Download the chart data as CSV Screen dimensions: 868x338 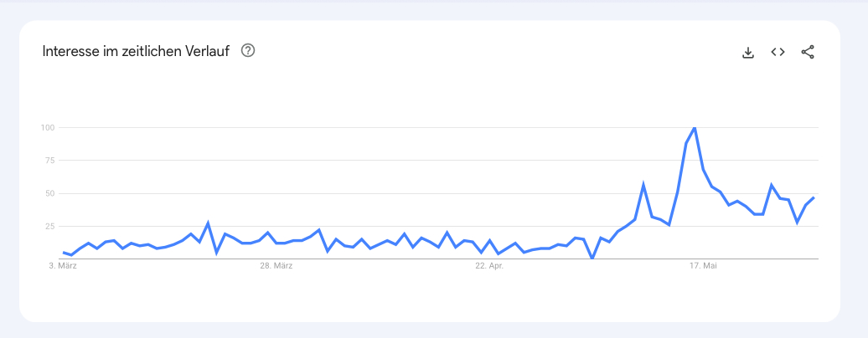point(748,53)
